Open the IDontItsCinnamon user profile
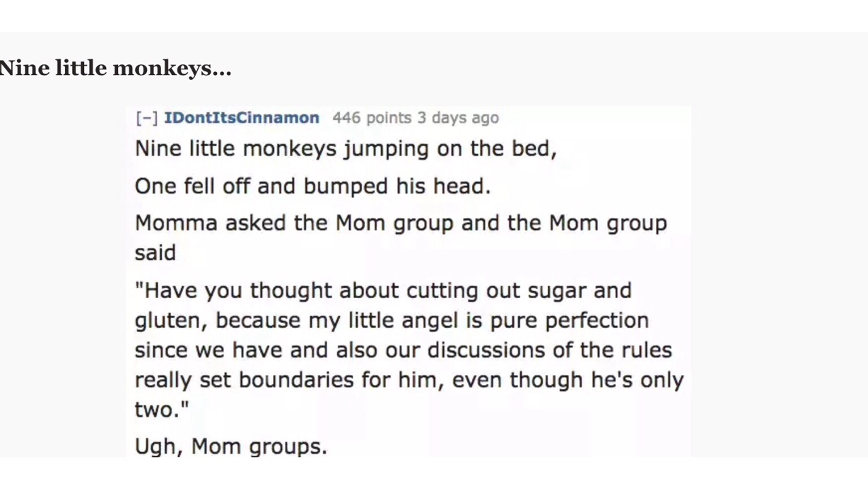This screenshot has height=498, width=868. pos(242,118)
